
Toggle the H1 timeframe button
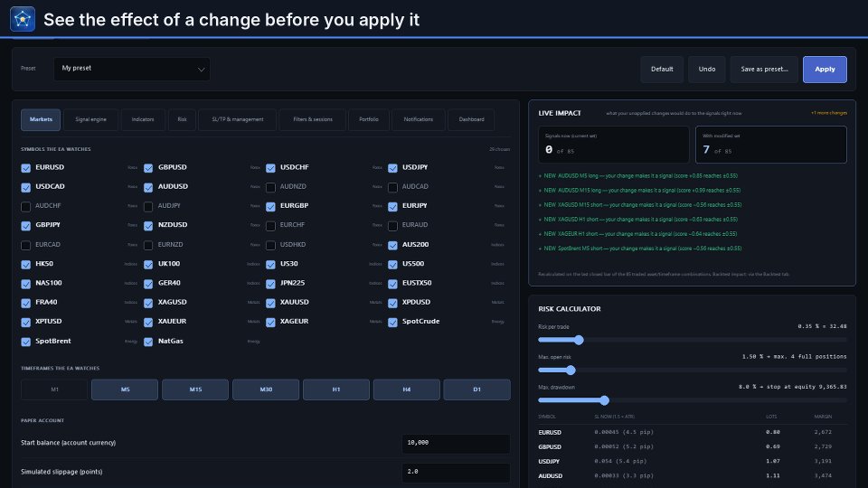tap(336, 389)
